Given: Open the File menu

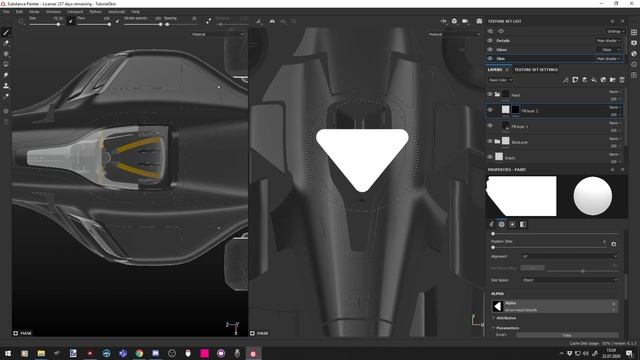Looking at the screenshot, I should pyautogui.click(x=6, y=12).
